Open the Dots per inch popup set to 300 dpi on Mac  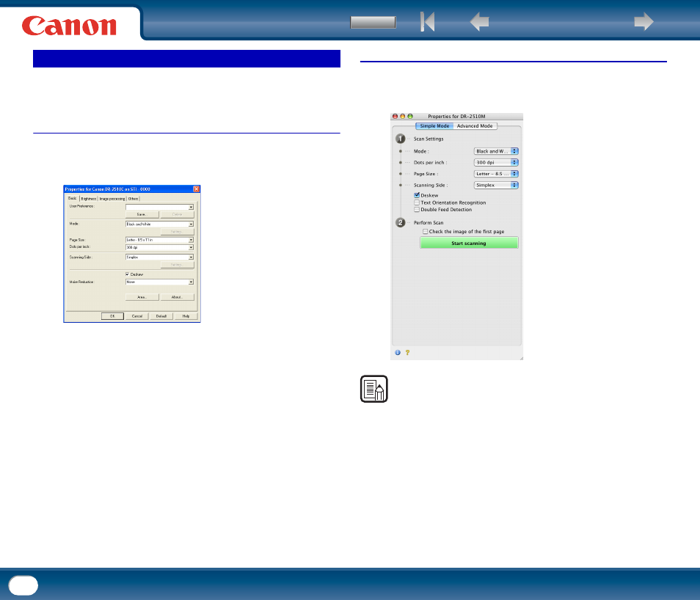(496, 163)
